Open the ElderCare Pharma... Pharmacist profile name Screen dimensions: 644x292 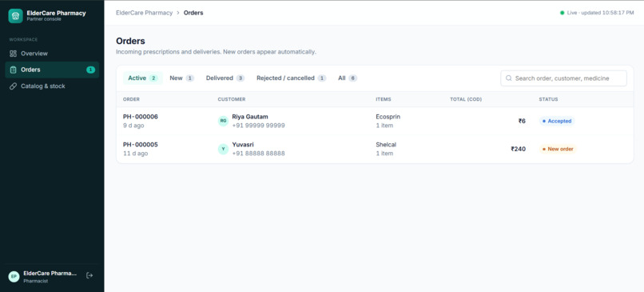click(50, 273)
